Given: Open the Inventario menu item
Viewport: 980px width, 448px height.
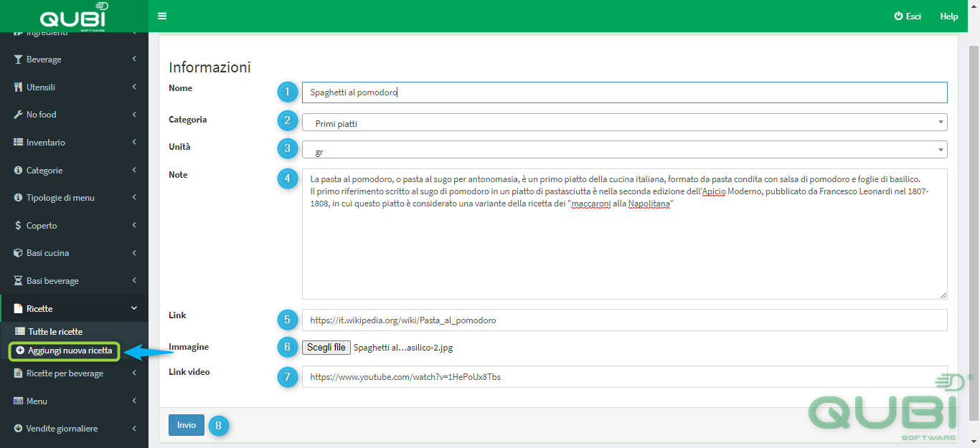Looking at the screenshot, I should tap(74, 143).
